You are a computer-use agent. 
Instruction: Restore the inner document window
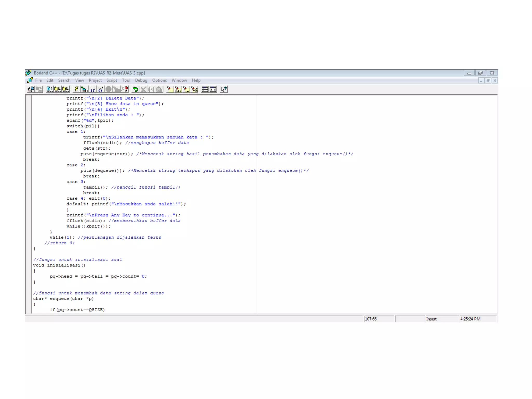(488, 81)
